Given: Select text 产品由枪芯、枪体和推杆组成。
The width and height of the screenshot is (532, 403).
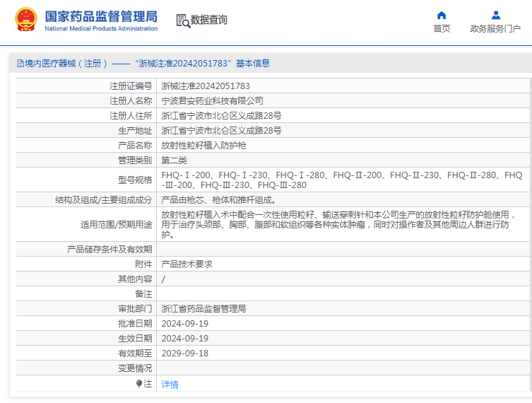Looking at the screenshot, I should tap(219, 200).
